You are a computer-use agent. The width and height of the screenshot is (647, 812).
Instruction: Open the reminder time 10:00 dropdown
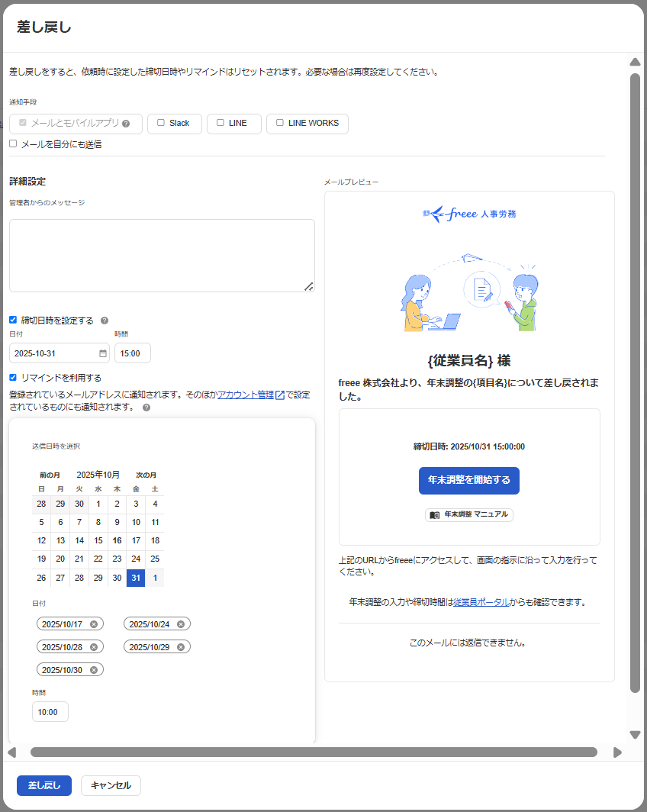pos(50,711)
